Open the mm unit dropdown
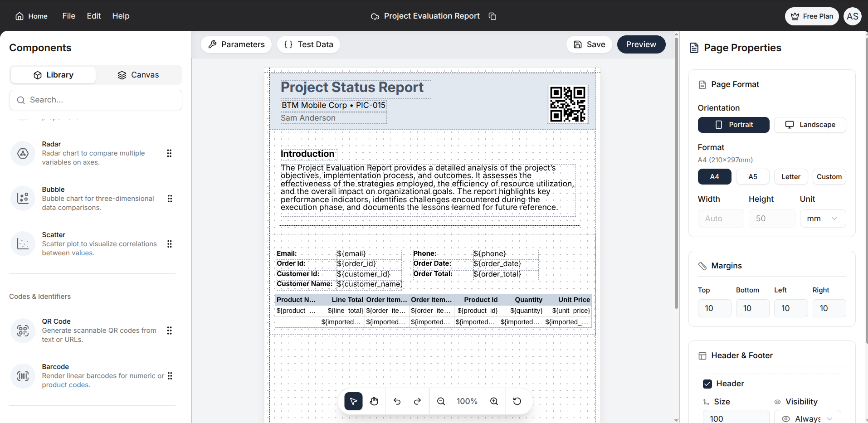868x423 pixels. [823, 219]
